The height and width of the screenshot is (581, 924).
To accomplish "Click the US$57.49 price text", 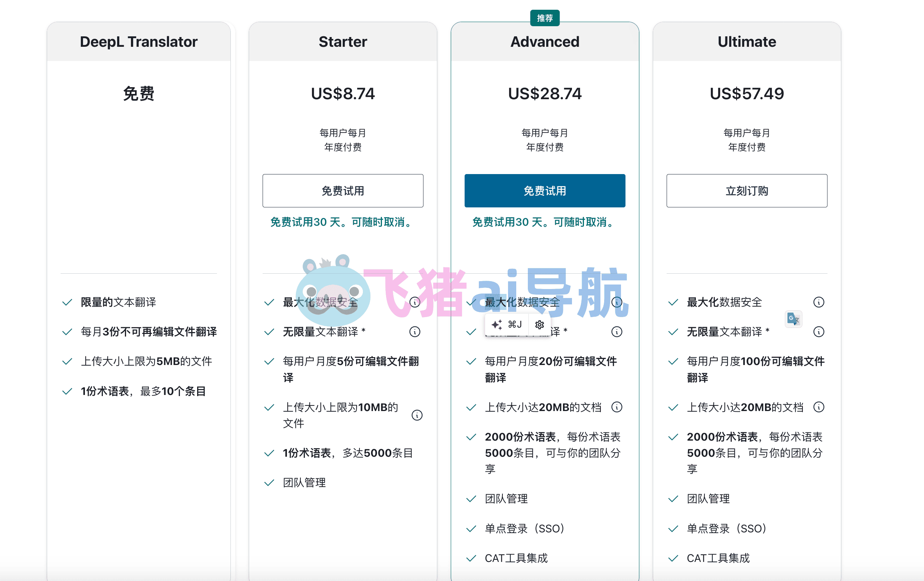I will point(747,94).
